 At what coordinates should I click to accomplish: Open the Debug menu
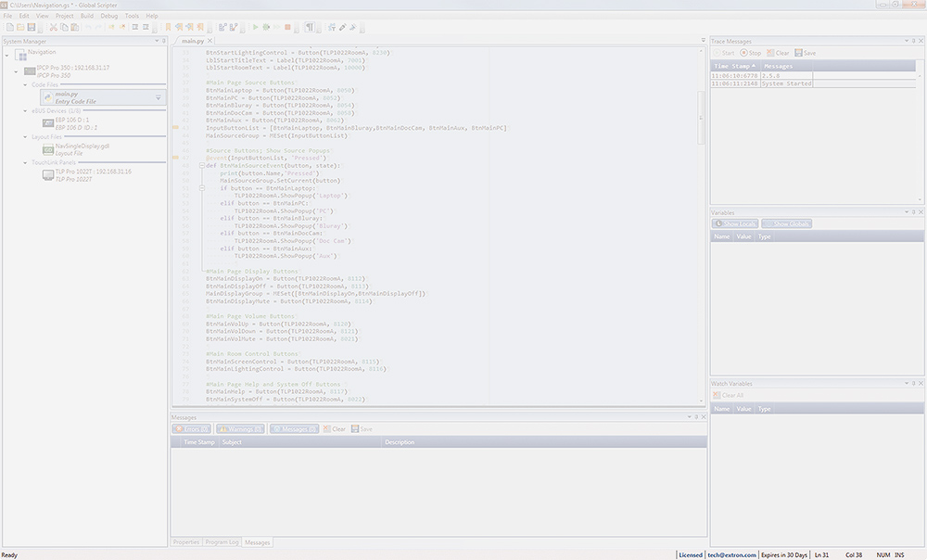109,16
